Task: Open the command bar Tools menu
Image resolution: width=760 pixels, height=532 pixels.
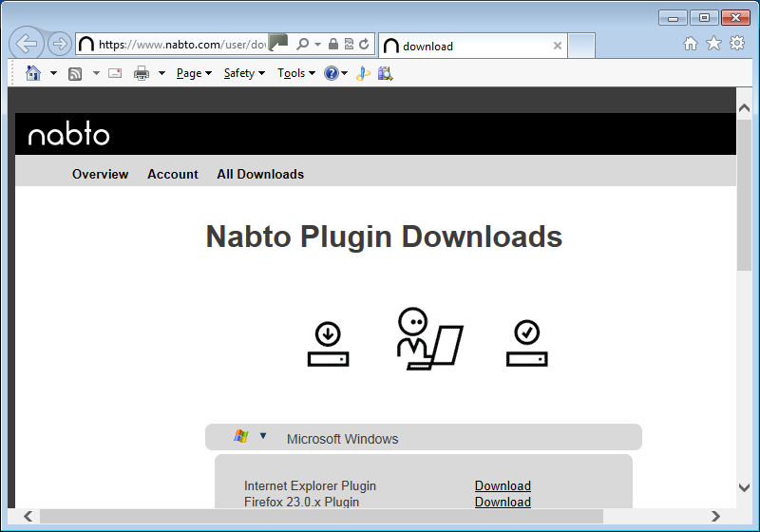Action: coord(296,73)
